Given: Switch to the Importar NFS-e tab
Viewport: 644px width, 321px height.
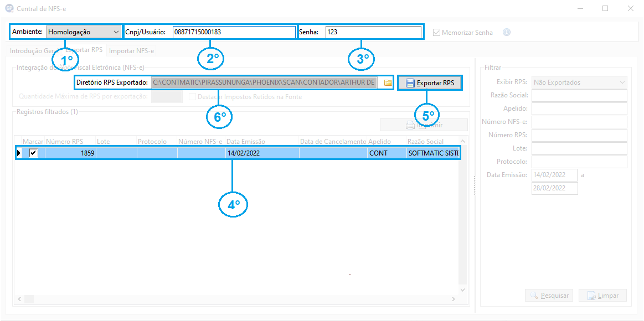Looking at the screenshot, I should point(132,51).
